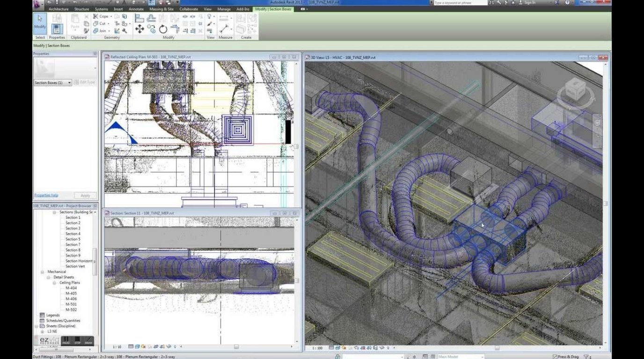644x359 pixels.
Task: Expand the L3 NE sheet node
Action: (42, 331)
